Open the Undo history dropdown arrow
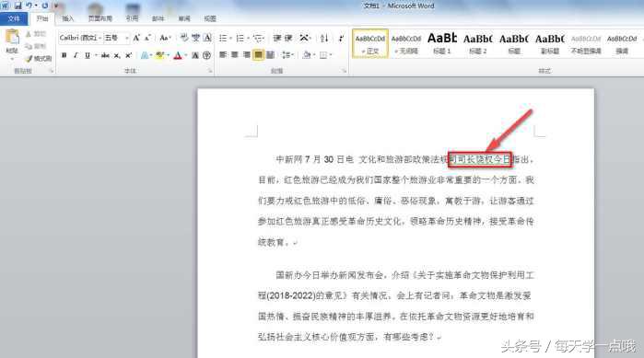Image resolution: width=644 pixels, height=358 pixels. point(36,6)
